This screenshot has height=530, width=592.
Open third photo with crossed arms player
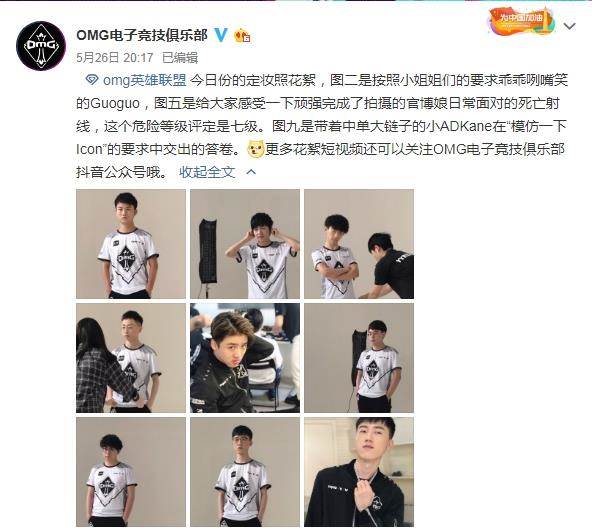(359, 244)
